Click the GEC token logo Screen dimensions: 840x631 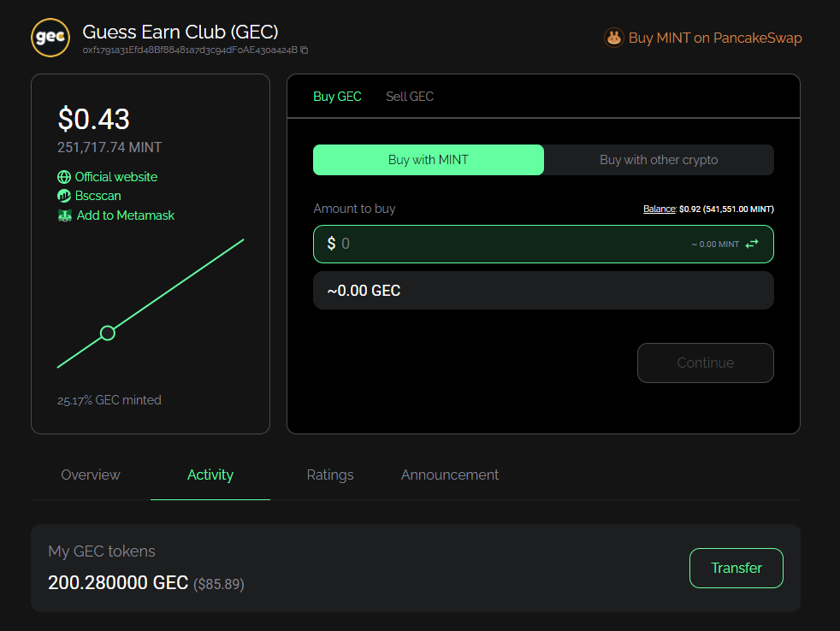point(50,38)
